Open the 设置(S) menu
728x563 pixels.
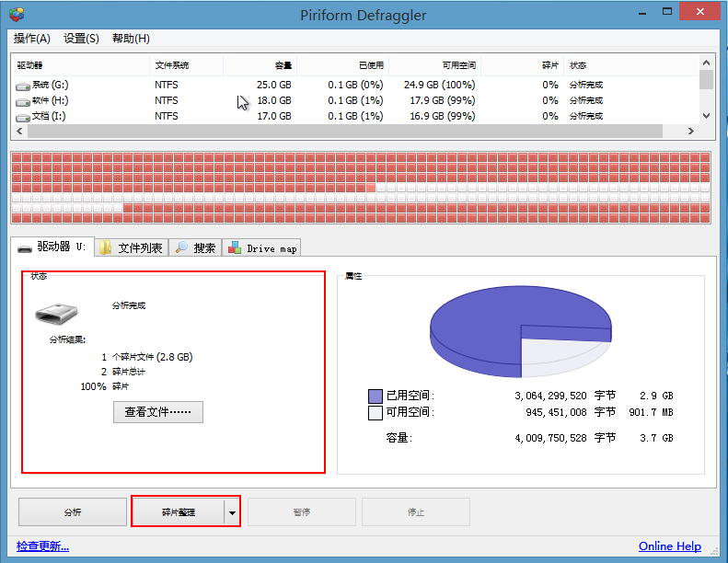click(81, 39)
